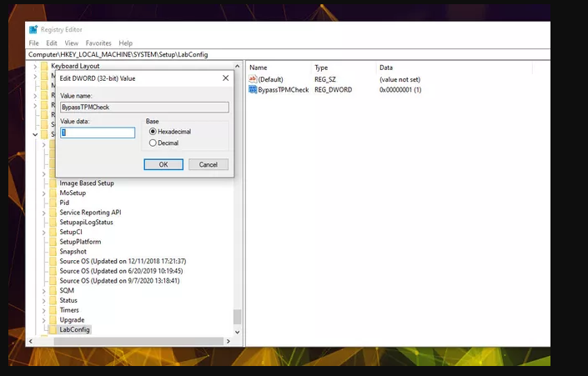Click the tree pane vertical scrollbar thumb
The width and height of the screenshot is (588, 376).
pos(237,317)
